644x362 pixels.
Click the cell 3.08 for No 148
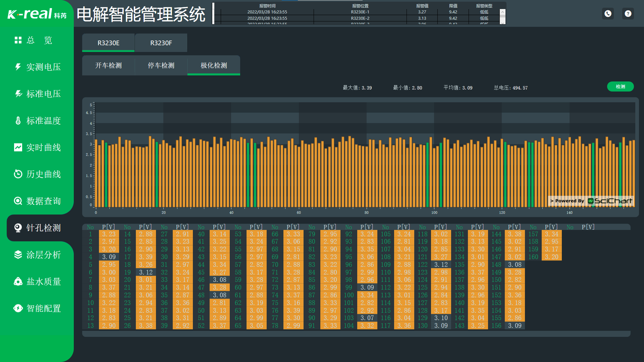(515, 265)
